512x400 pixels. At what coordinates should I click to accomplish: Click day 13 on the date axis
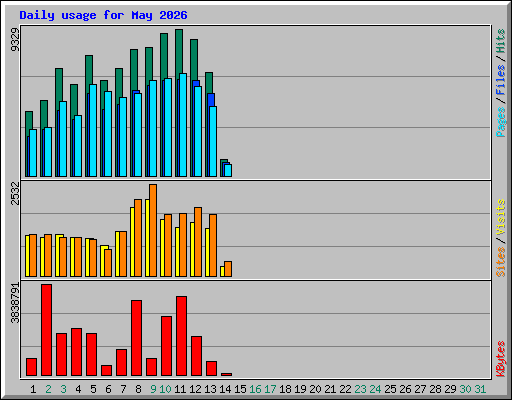(x=210, y=389)
